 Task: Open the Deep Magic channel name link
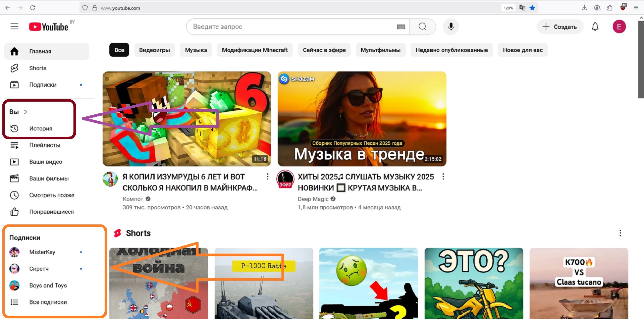(x=313, y=199)
